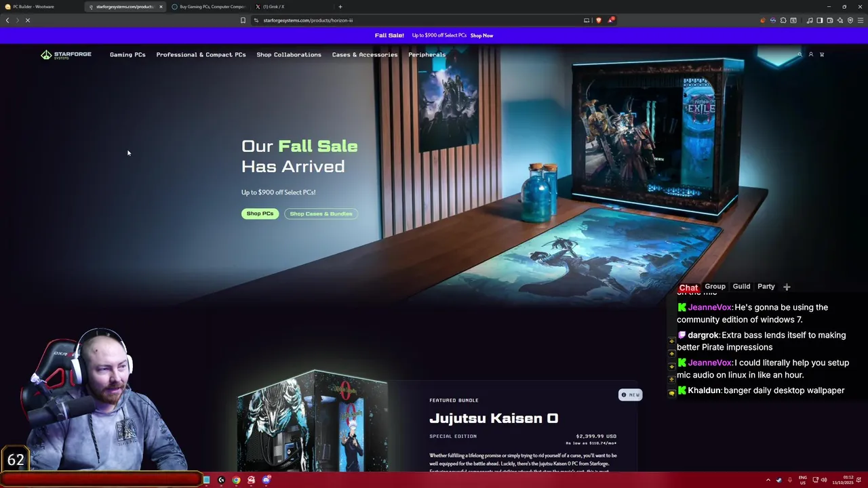Open Chrome from the taskbar
Screen dimensions: 868x488
[x=236, y=480]
